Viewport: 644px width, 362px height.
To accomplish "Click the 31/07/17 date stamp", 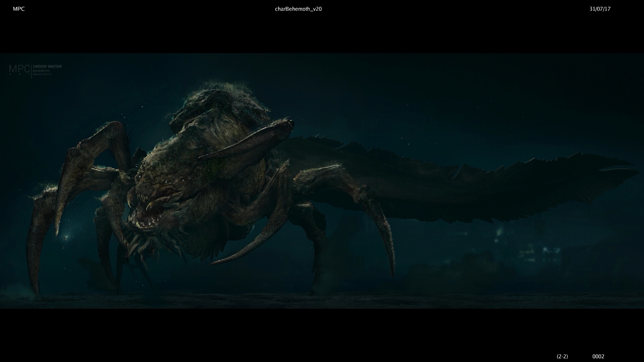I will pyautogui.click(x=600, y=9).
